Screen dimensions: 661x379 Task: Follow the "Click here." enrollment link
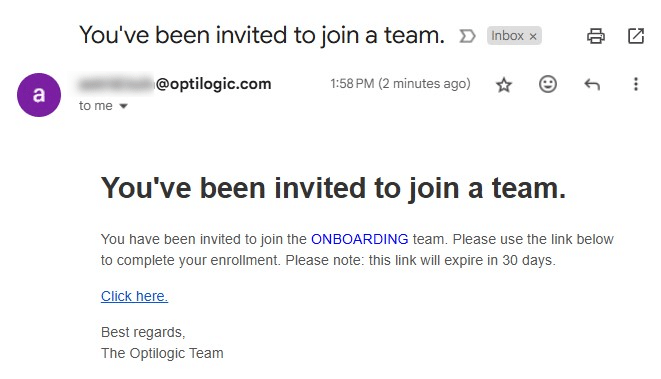click(134, 296)
